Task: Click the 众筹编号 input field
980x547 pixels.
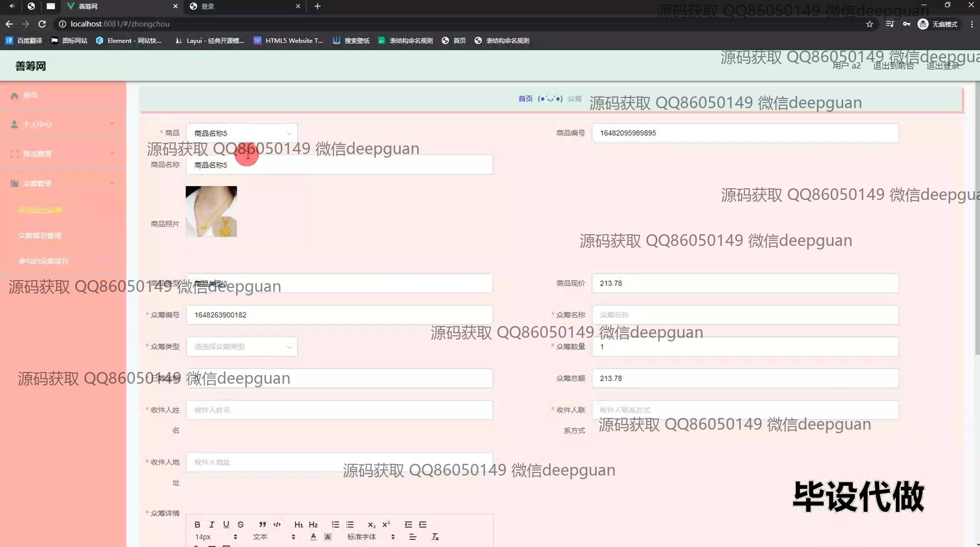Action: 339,315
